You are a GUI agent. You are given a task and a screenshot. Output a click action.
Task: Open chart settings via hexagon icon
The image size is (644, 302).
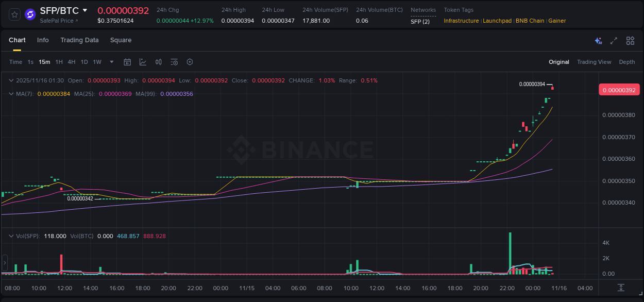(x=190, y=62)
